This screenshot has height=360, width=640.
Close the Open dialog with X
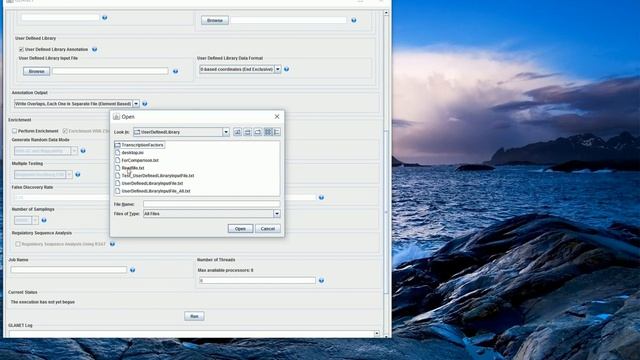(x=277, y=117)
